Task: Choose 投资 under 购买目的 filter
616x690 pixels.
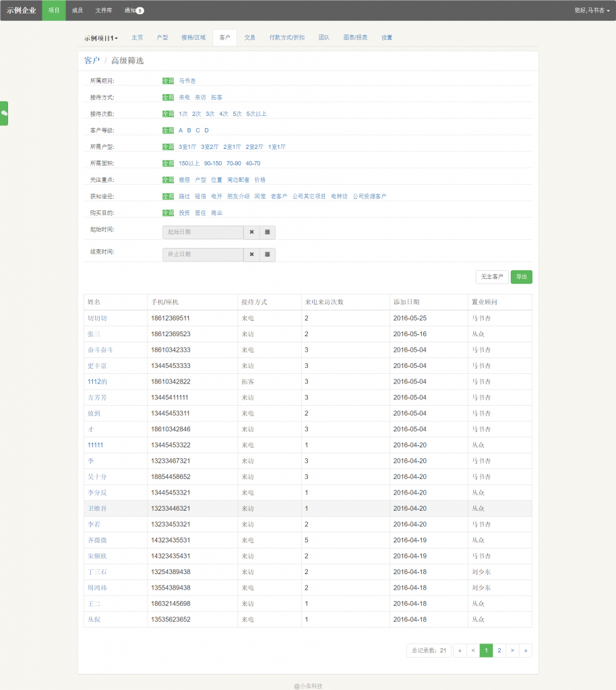Action: point(184,212)
